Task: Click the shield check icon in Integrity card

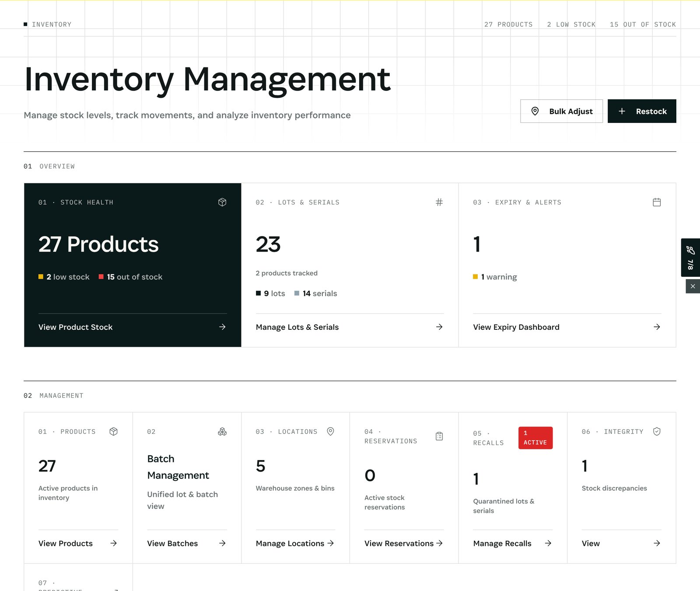Action: coord(657,432)
